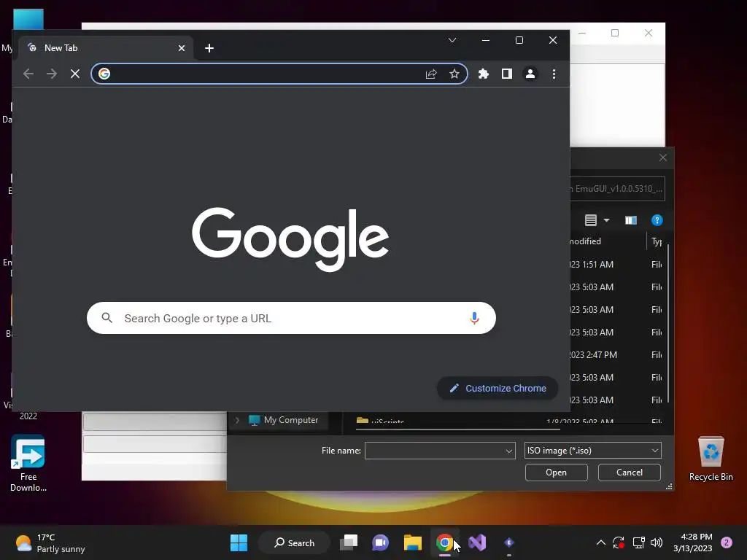Minimize the background EmuGUI window
This screenshot has width=747, height=560.
(582, 33)
